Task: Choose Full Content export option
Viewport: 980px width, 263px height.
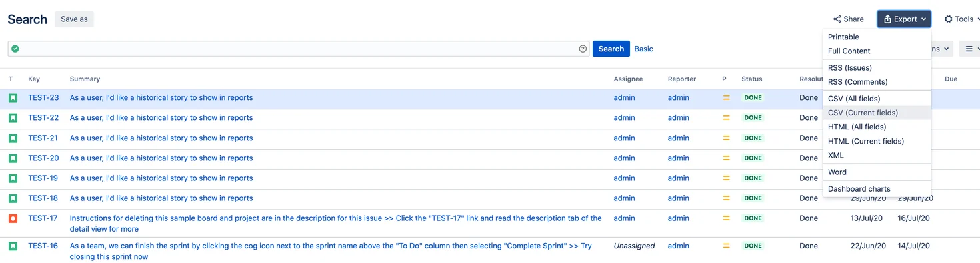Action: pyautogui.click(x=877, y=51)
